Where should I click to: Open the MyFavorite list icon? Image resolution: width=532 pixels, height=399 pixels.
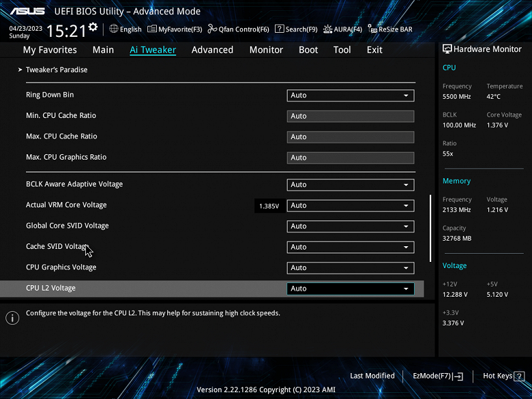coord(151,29)
